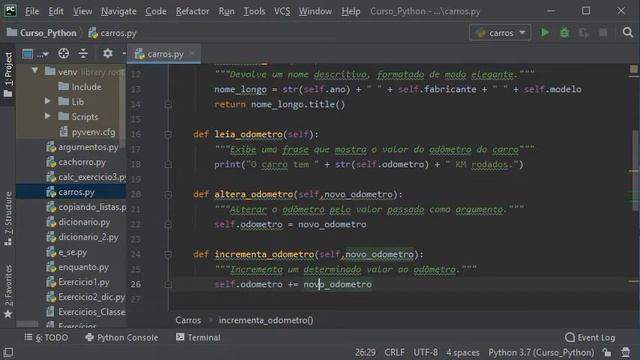
Task: Expand the Scripts folder arrow
Action: [x=48, y=116]
